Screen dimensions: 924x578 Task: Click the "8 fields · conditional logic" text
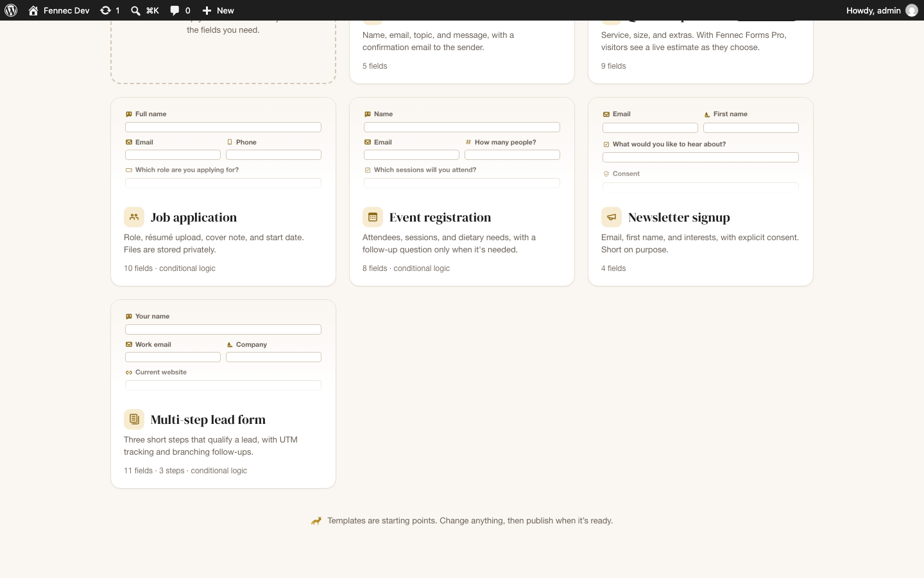406,268
